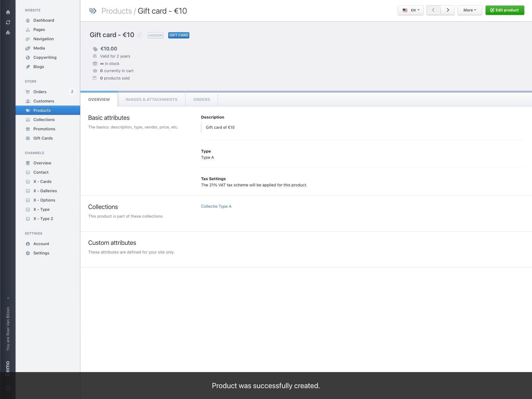The image size is (532, 399).
Task: Click the Settings gear icon
Action: 28,253
